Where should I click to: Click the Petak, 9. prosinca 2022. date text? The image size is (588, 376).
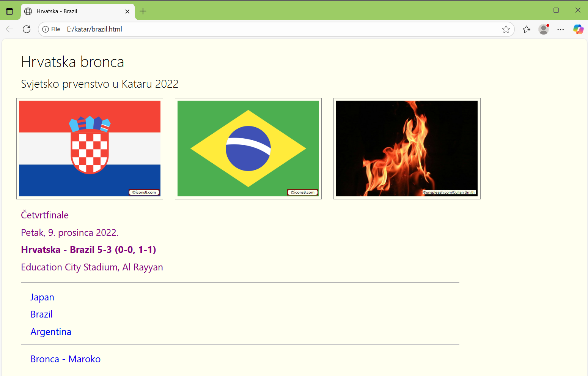(x=70, y=232)
